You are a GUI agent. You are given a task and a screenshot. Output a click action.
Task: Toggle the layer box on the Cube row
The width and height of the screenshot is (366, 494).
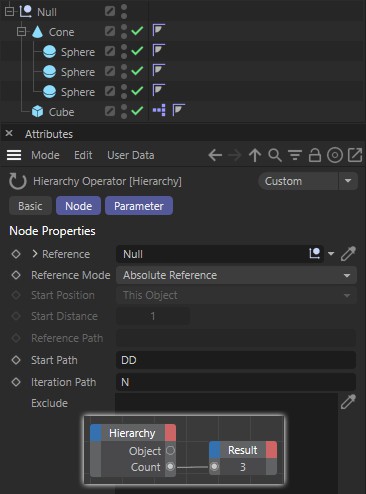[110, 111]
